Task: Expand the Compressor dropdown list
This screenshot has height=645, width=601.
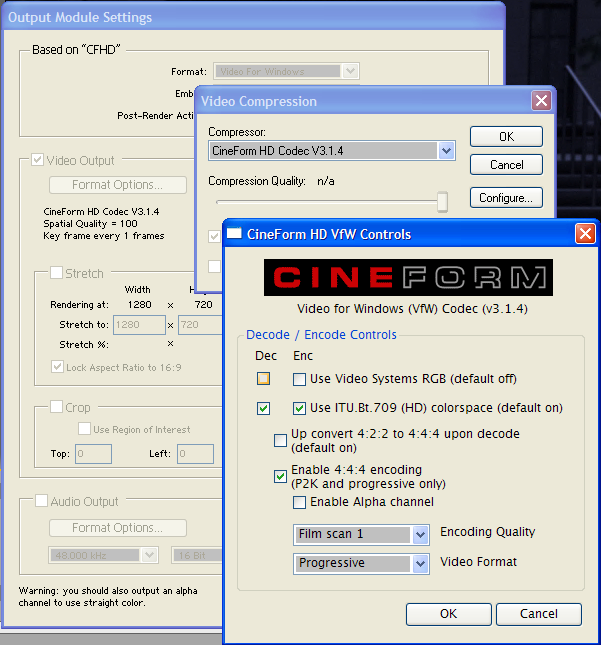Action: (x=446, y=151)
